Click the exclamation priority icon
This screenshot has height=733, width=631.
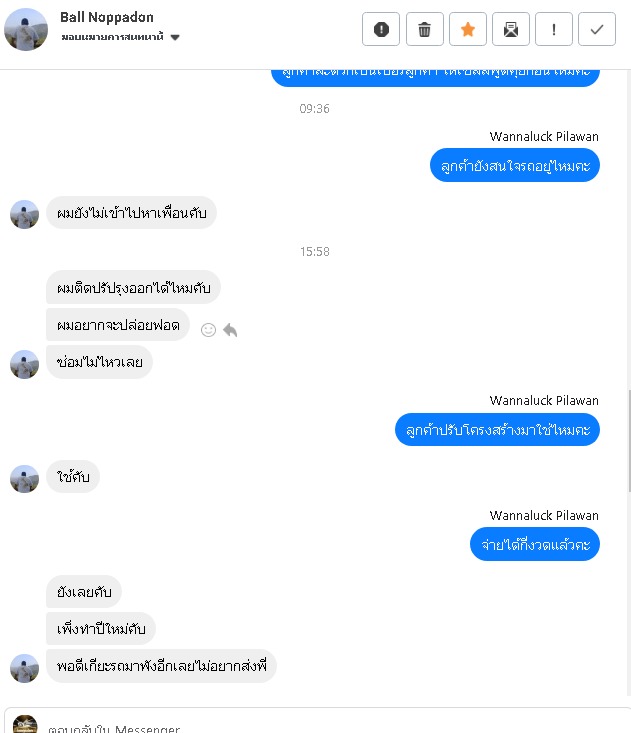(553, 29)
